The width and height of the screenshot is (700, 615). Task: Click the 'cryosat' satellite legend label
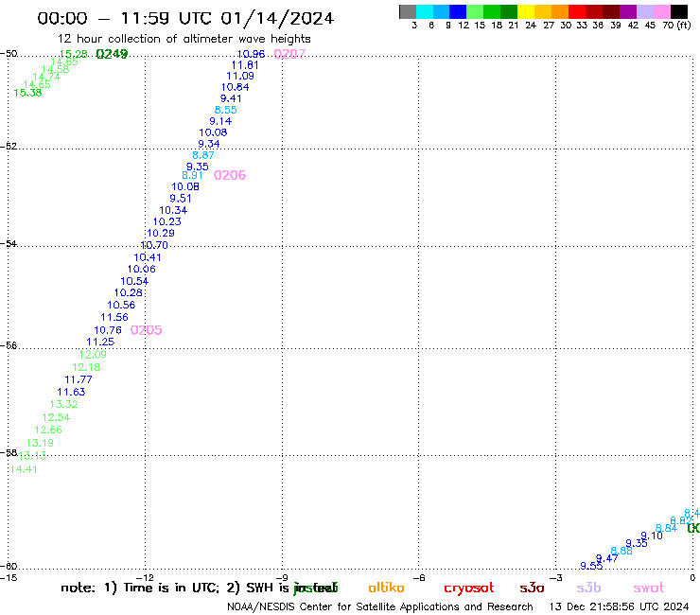469,589
